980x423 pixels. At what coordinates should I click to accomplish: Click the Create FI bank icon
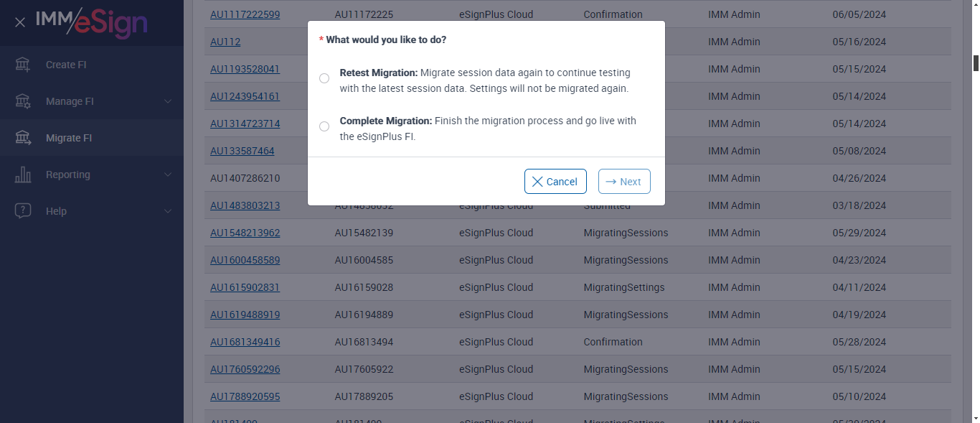pyautogui.click(x=23, y=65)
